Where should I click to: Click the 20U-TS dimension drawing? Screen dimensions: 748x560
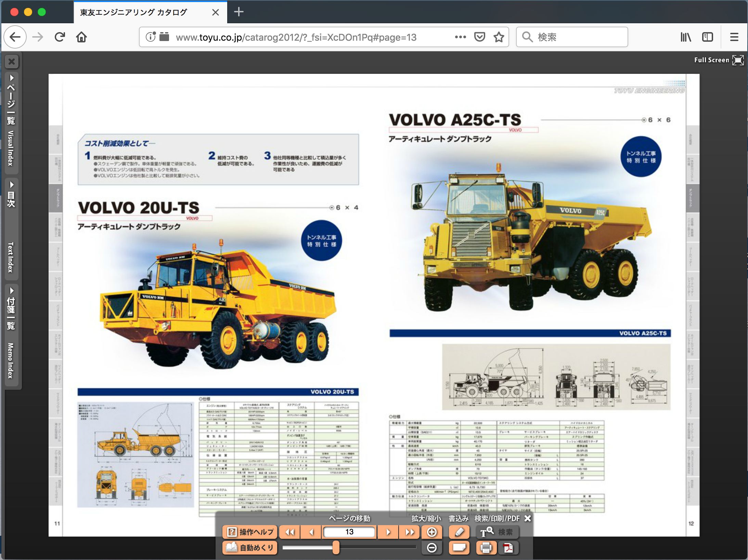[136, 454]
